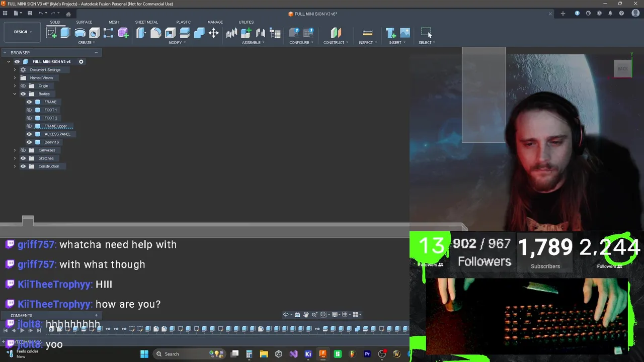The width and height of the screenshot is (644, 362).
Task: Select the Rectangular Pattern tool
Action: point(109,33)
